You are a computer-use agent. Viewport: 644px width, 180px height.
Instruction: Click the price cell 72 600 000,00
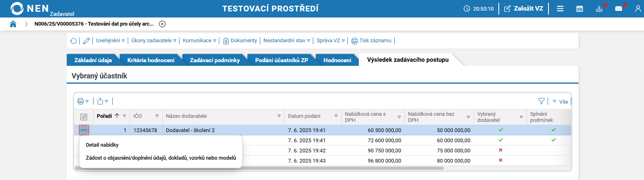[x=384, y=141]
